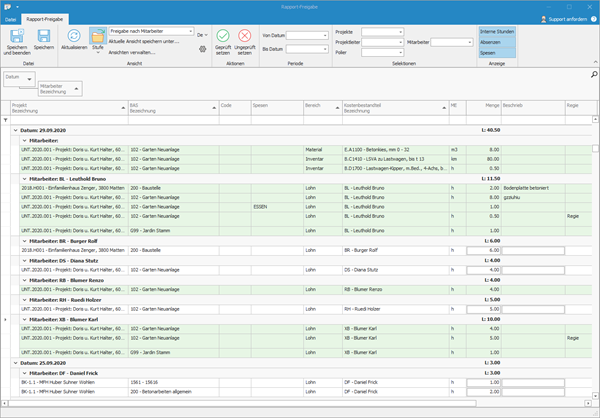
Task: Open the De language dropdown
Action: pyautogui.click(x=202, y=35)
